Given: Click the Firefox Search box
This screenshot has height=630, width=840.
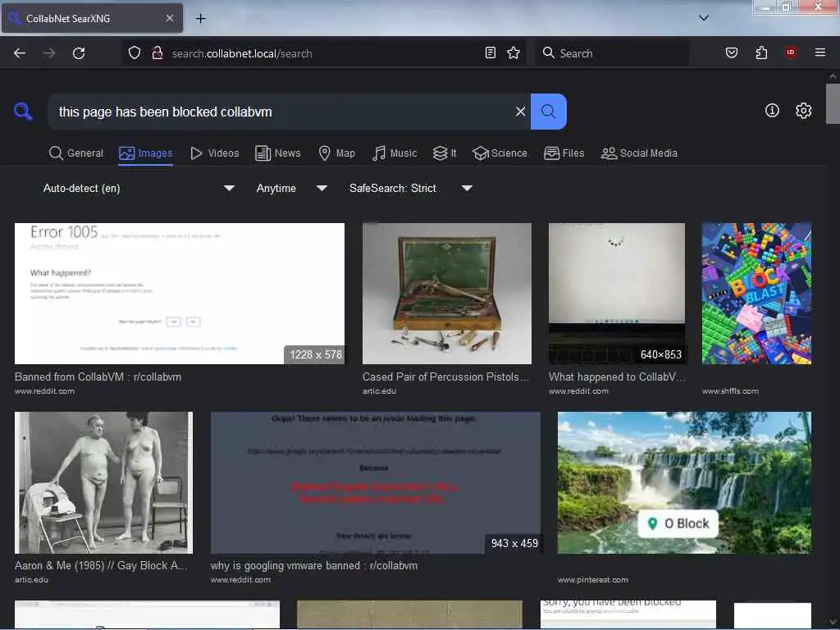Looking at the screenshot, I should [611, 53].
